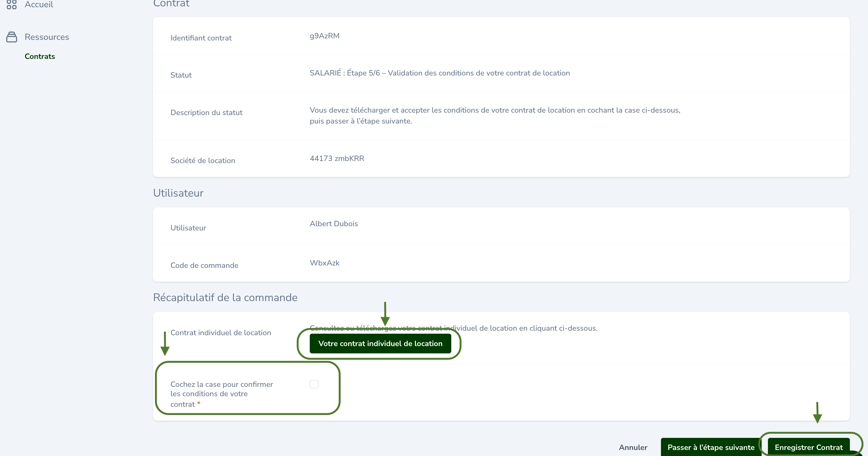Click order code value WbxAzk

325,263
